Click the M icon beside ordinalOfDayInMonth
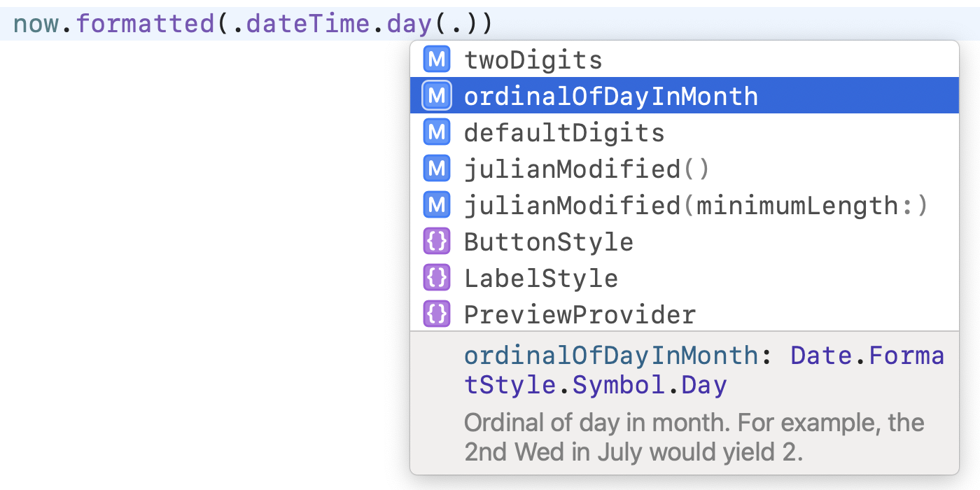Image resolution: width=980 pixels, height=490 pixels. [x=436, y=96]
